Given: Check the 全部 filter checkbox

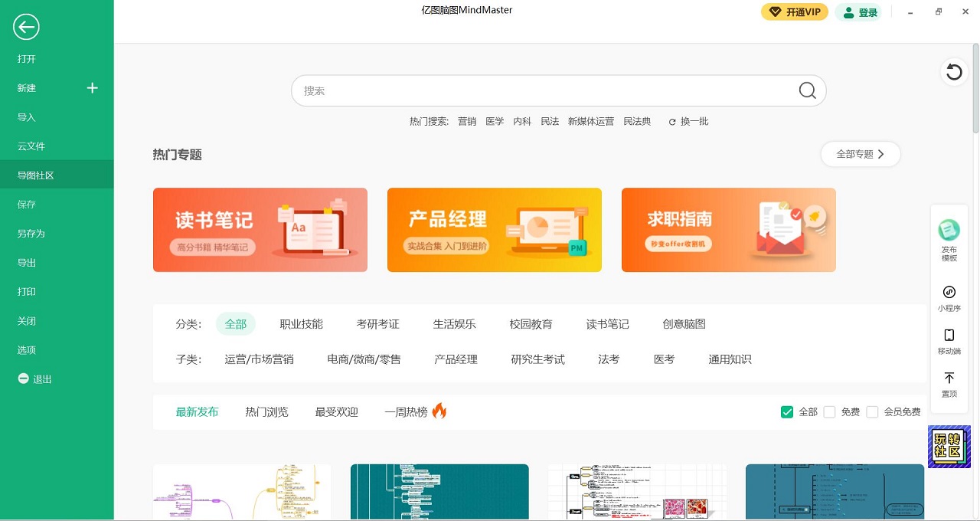Looking at the screenshot, I should coord(787,412).
